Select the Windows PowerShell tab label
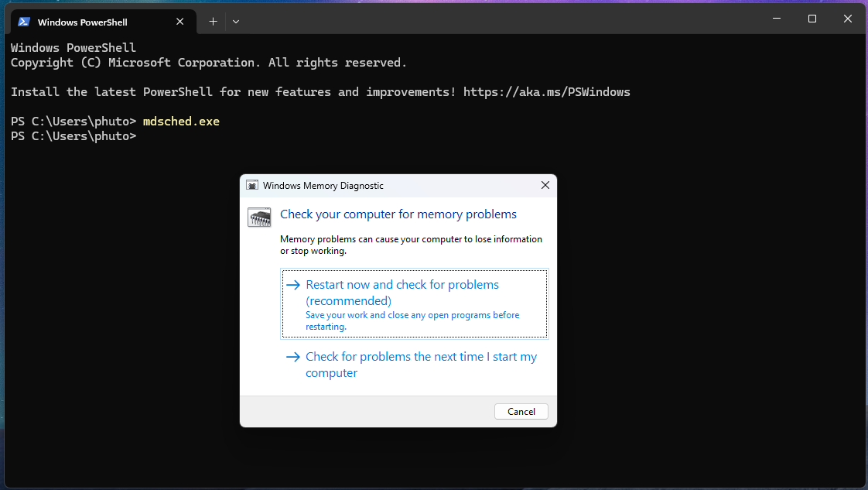The height and width of the screenshot is (490, 868). [x=83, y=22]
